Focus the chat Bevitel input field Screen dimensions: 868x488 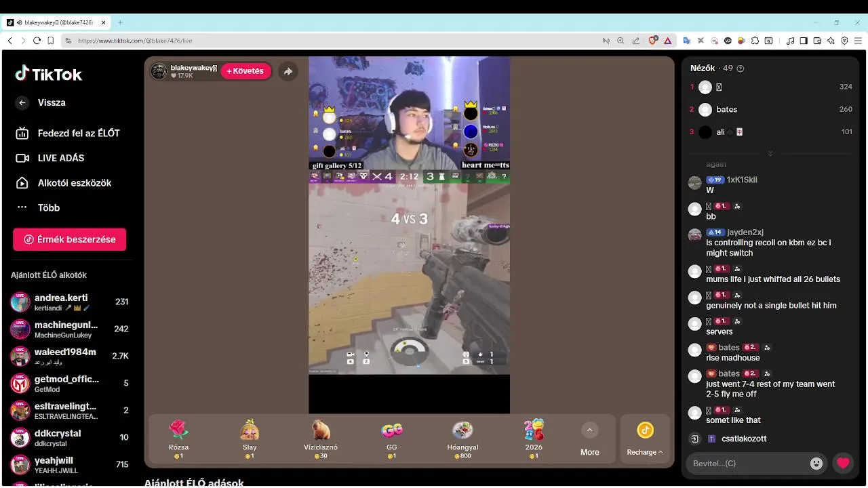(746, 464)
